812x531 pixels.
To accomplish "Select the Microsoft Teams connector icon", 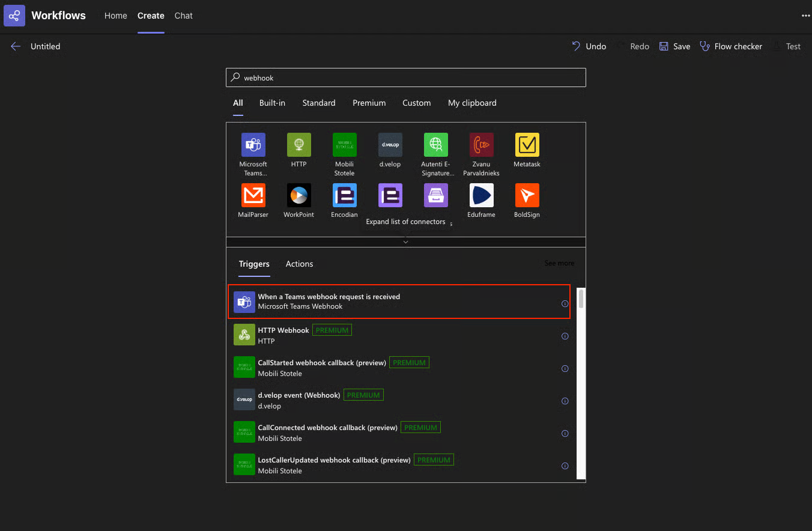I will [253, 145].
